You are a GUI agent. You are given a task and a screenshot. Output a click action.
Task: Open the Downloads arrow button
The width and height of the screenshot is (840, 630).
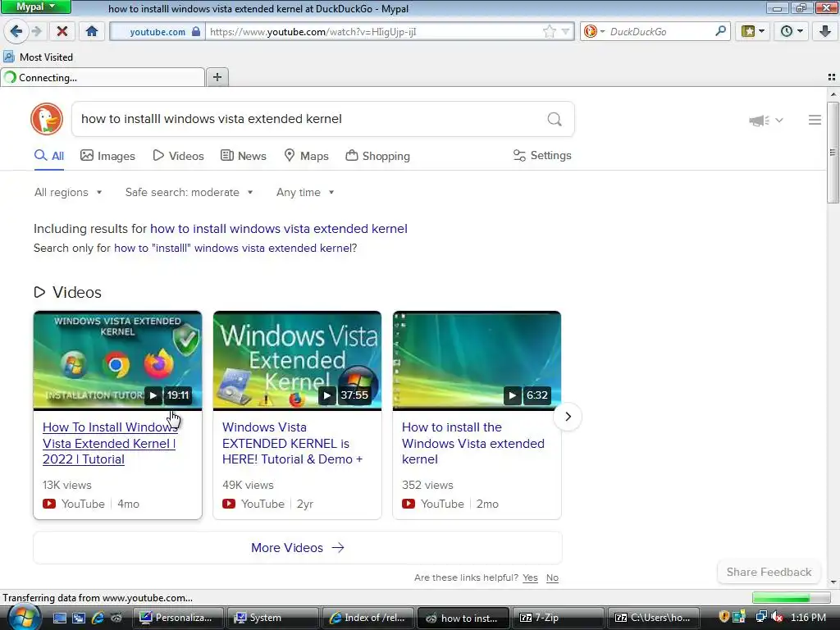tap(825, 32)
